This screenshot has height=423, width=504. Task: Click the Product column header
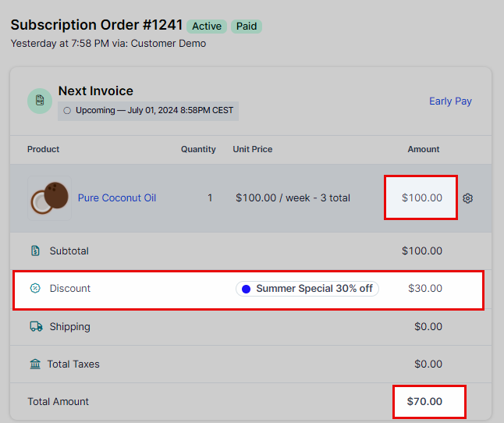[x=43, y=149]
